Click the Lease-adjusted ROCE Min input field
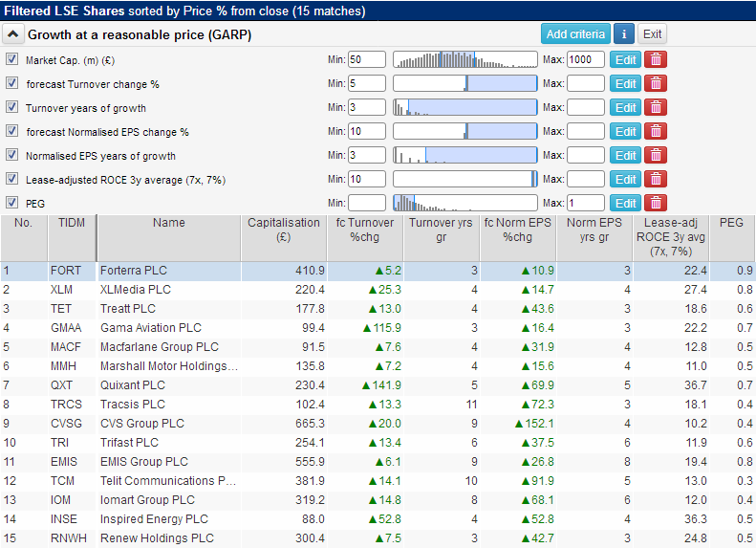Image resolution: width=756 pixels, height=548 pixels. click(367, 179)
